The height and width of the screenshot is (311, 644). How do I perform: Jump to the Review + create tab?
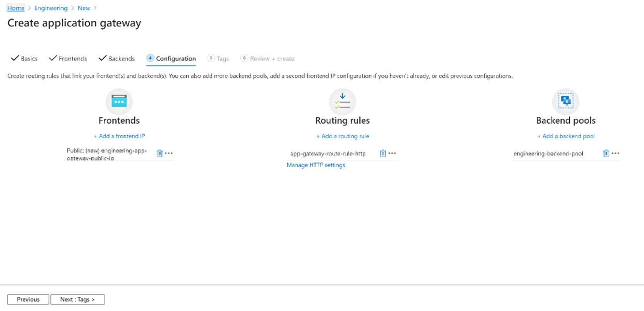(267, 59)
